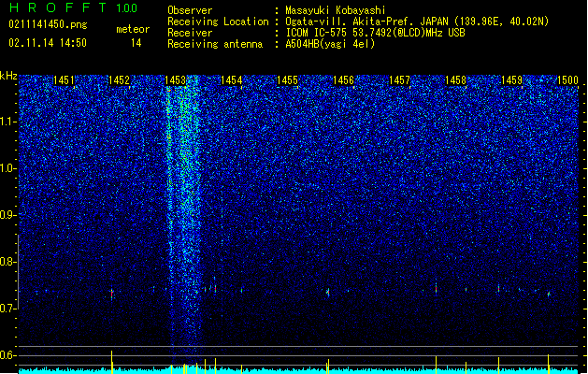Select observer name Masayuki Kobayashi
This screenshot has height=374, width=588.
pos(336,10)
